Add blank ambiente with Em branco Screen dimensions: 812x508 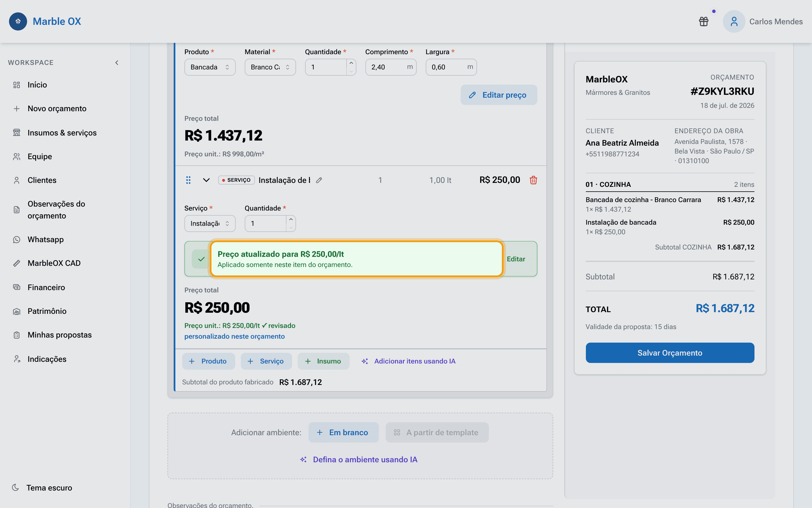(x=344, y=432)
